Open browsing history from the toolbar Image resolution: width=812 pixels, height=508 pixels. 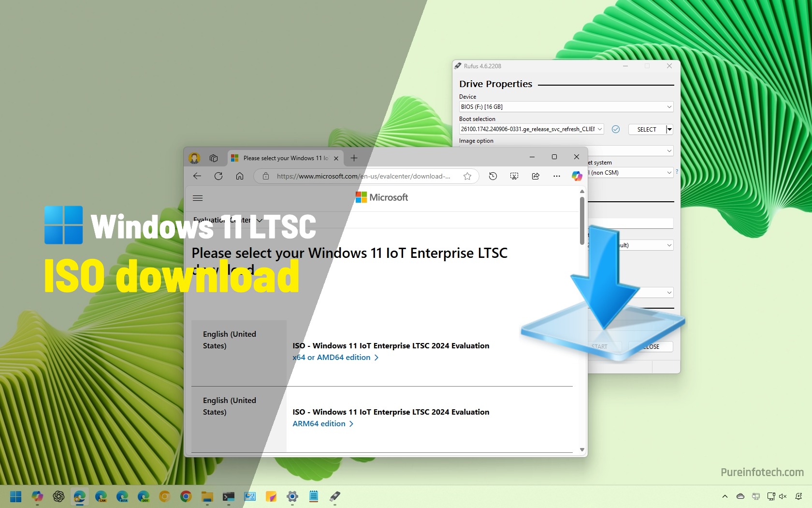click(x=493, y=176)
